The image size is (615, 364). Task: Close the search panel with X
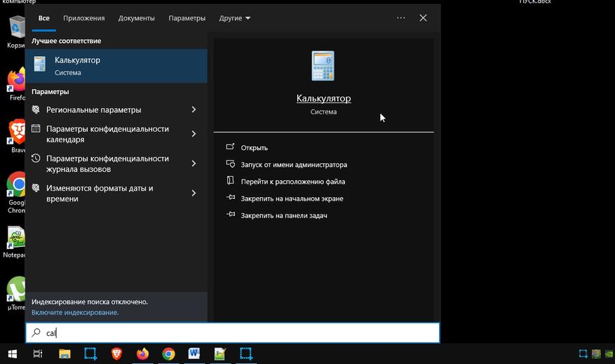[423, 18]
